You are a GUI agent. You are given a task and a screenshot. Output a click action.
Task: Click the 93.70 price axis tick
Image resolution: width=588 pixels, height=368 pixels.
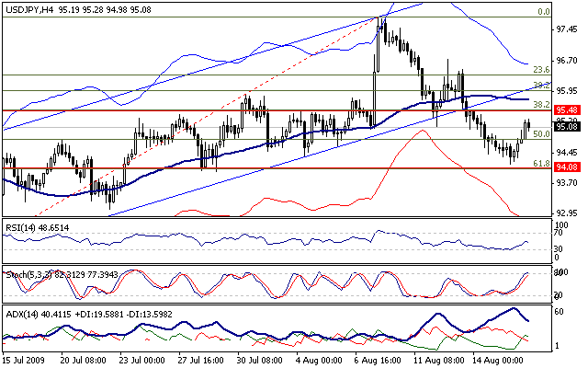[x=567, y=183]
